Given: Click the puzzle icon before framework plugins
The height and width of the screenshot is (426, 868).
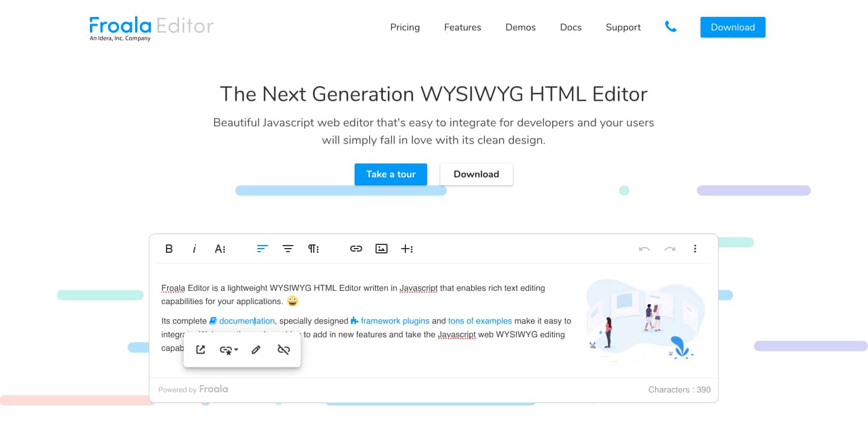Looking at the screenshot, I should 355,321.
